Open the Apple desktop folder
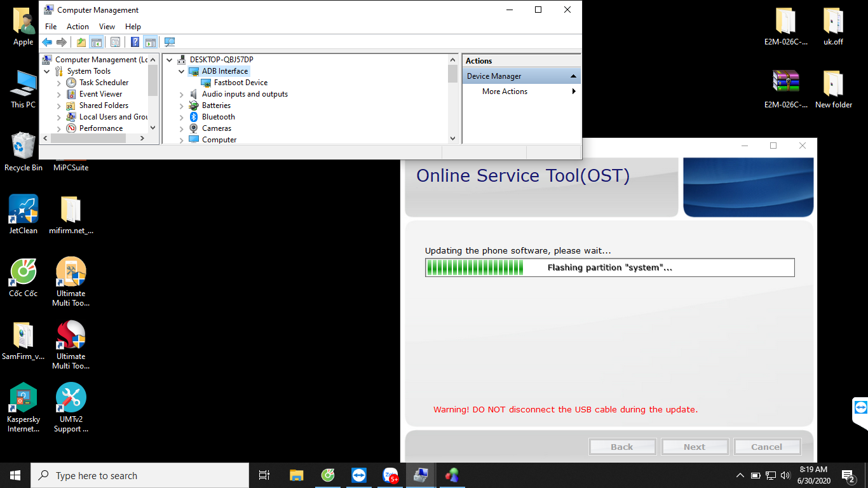 (24, 27)
